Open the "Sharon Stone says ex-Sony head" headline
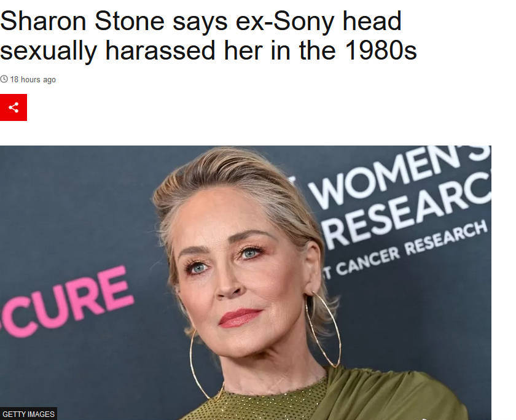This screenshot has height=420, width=516. [201, 21]
